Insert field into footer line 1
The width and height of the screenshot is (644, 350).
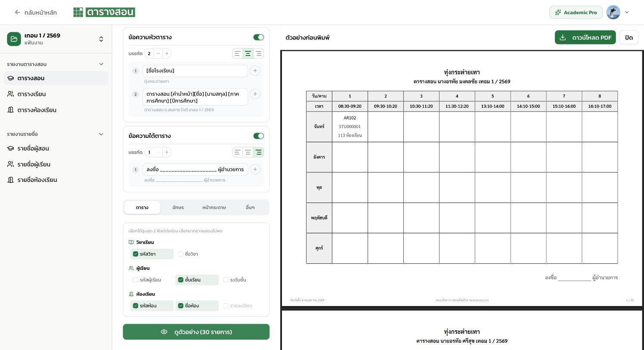pyautogui.click(x=255, y=169)
